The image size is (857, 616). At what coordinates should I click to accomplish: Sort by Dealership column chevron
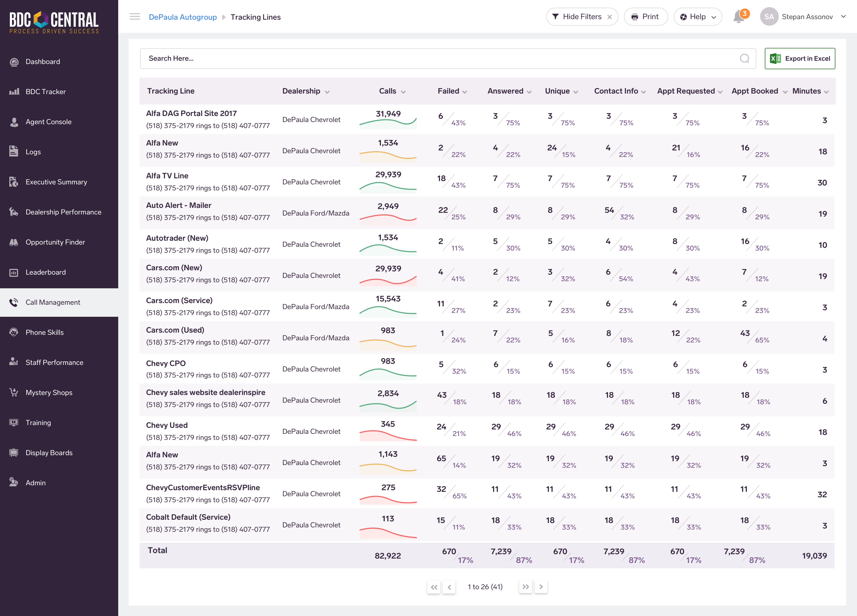pyautogui.click(x=327, y=92)
